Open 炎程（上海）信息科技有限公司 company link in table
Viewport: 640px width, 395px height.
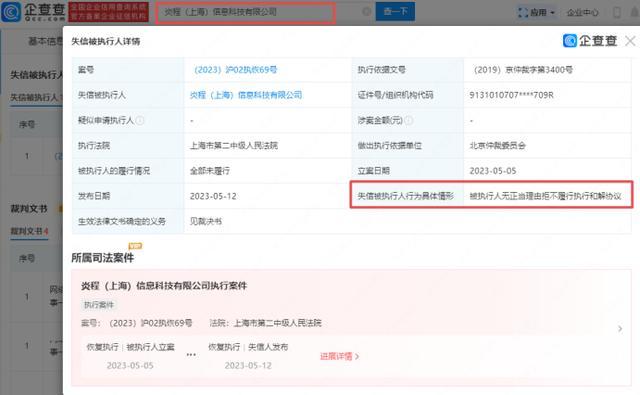click(x=246, y=95)
